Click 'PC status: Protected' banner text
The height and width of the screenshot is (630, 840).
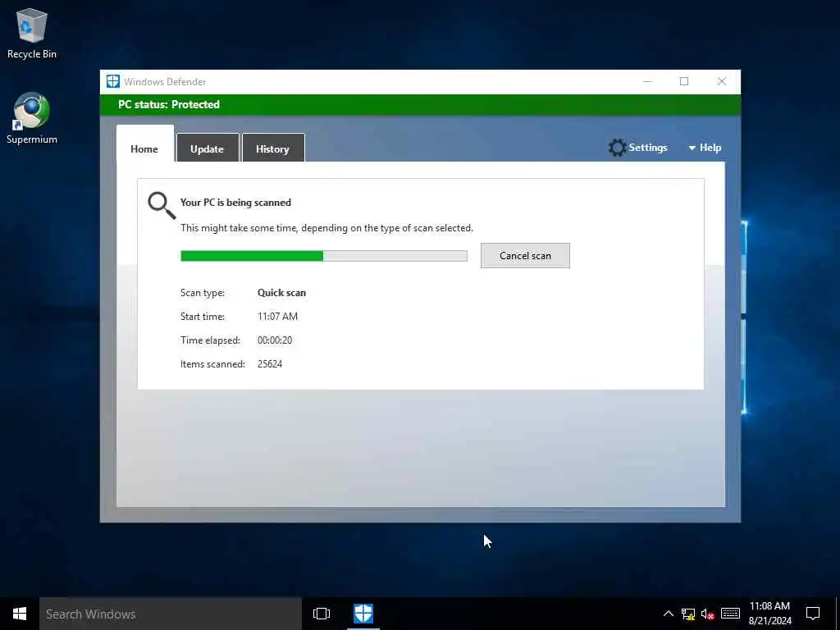[169, 104]
